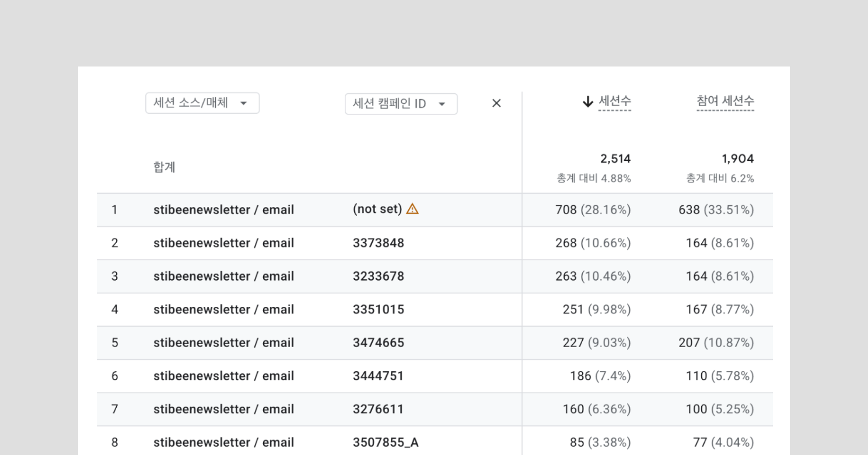Click campaign ID 3474665
868x455 pixels.
click(378, 342)
